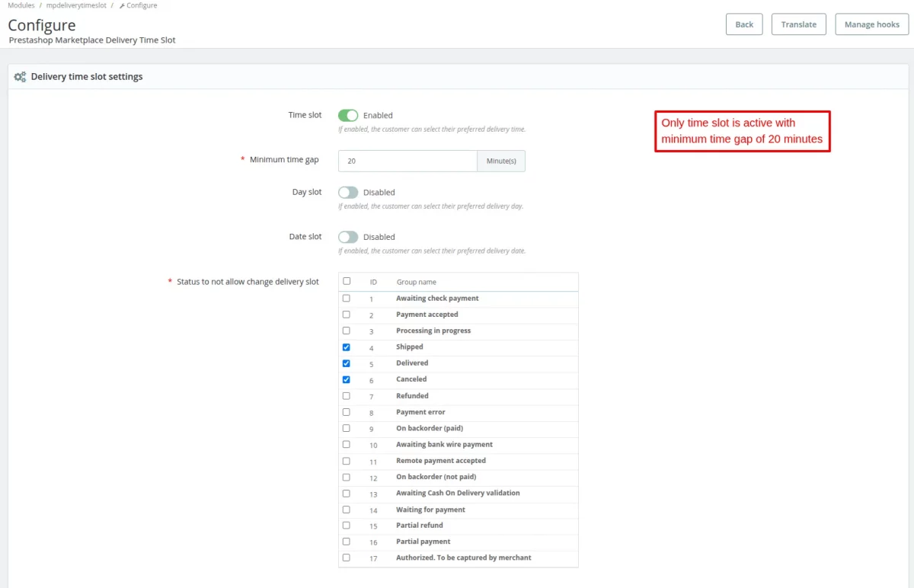Uncheck the Delivered status checkbox
The image size is (914, 588).
pos(347,363)
